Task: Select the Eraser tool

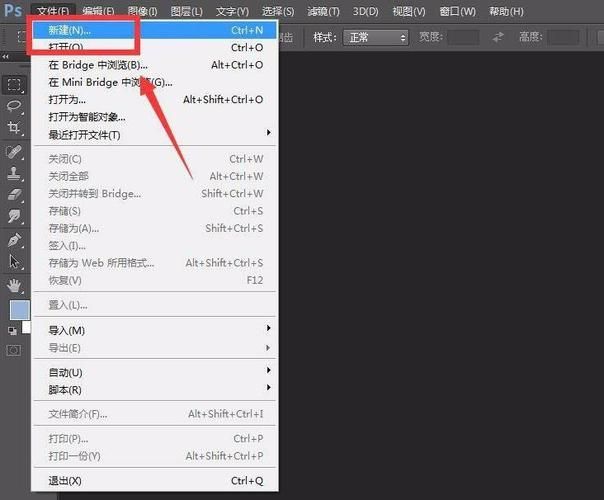Action: (x=14, y=195)
